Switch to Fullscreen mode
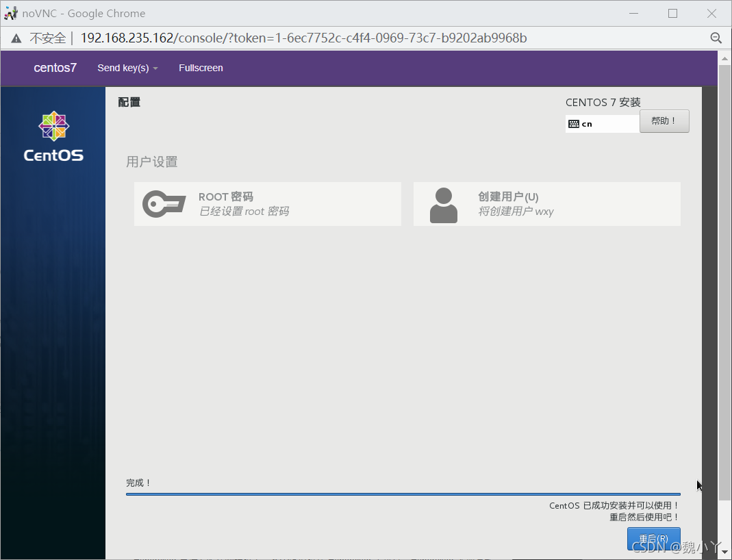This screenshot has height=560, width=732. [x=201, y=68]
